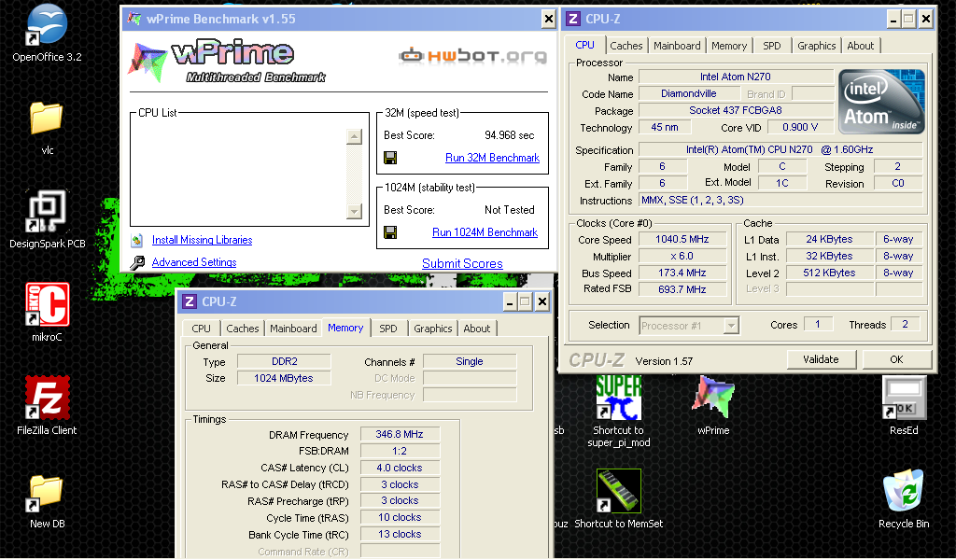The image size is (956, 560).
Task: Click the Intel Atom N270 name field
Action: (x=736, y=77)
